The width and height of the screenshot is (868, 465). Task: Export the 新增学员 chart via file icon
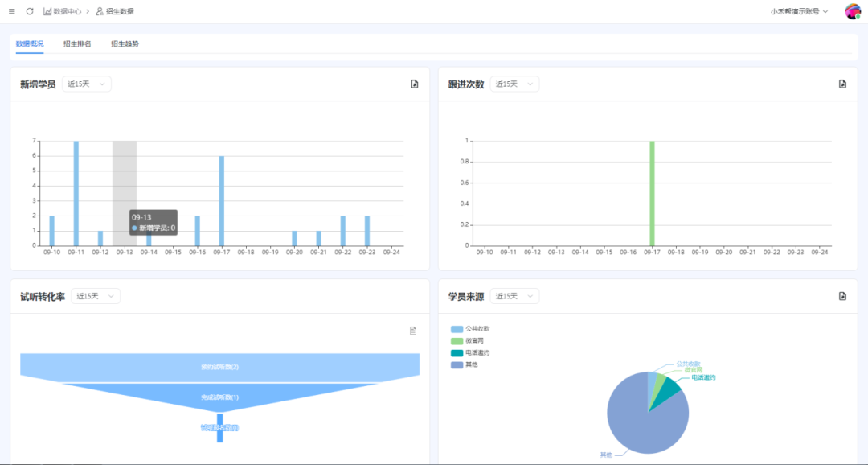coord(415,84)
